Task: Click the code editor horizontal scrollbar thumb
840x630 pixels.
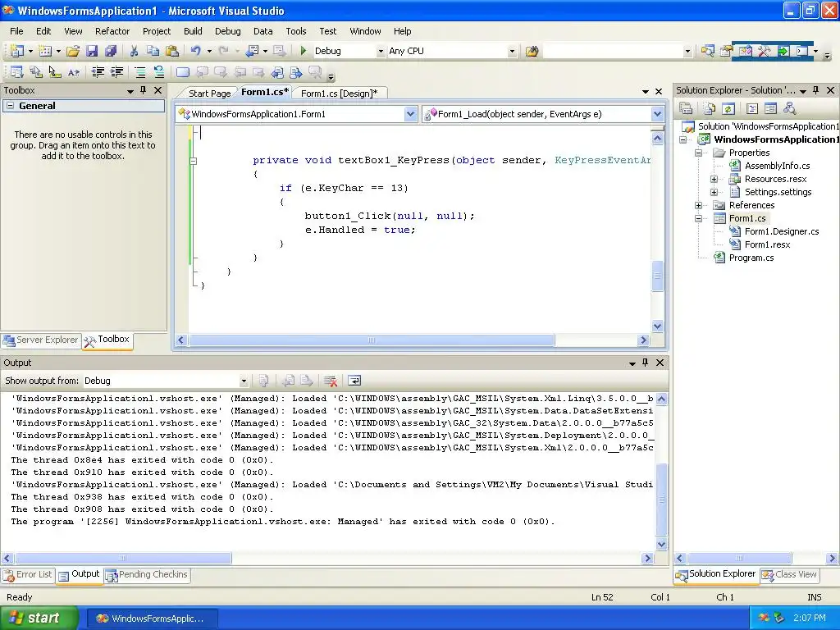Action: [x=372, y=340]
